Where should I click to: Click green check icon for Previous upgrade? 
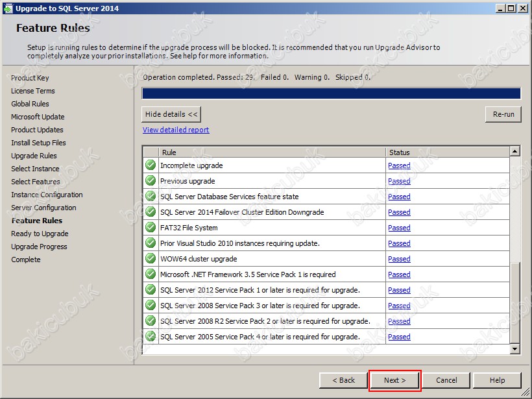tap(151, 181)
